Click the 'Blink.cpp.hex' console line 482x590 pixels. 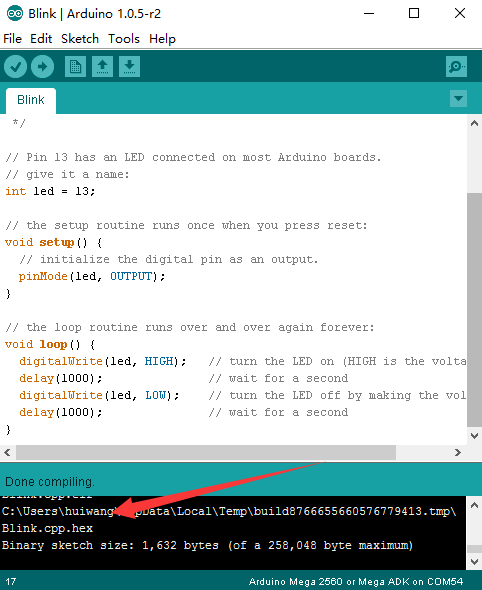(x=47, y=528)
